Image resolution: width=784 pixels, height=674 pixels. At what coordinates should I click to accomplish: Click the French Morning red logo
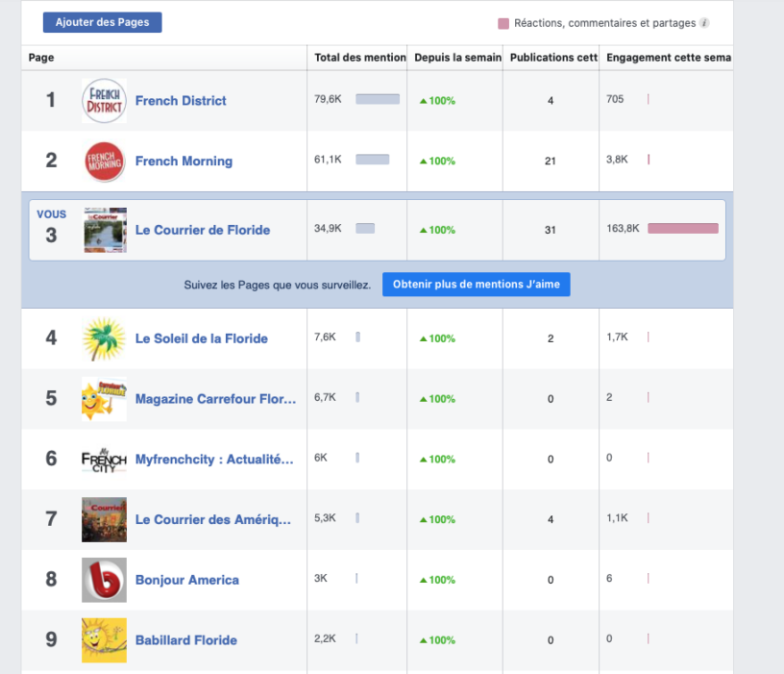(104, 162)
